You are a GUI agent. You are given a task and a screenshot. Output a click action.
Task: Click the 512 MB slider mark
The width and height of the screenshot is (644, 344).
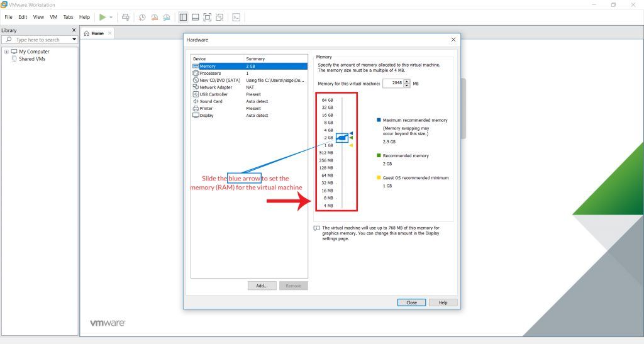tap(326, 153)
